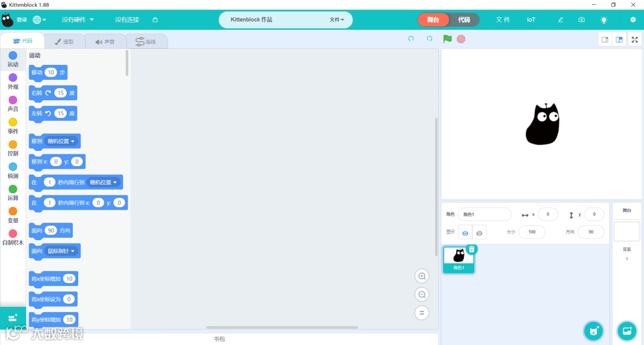Reset workspace zoom with equals icon
This screenshot has width=644, height=345.
(x=422, y=313)
